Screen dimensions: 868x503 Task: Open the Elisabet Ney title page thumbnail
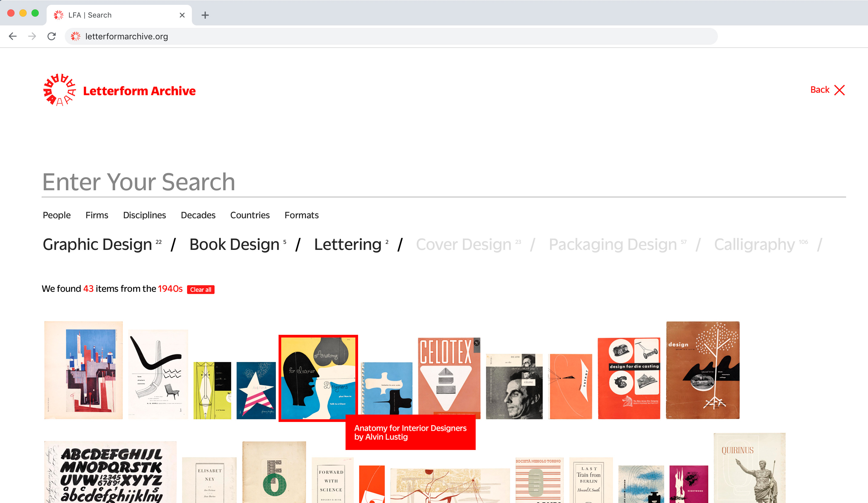pos(209,480)
